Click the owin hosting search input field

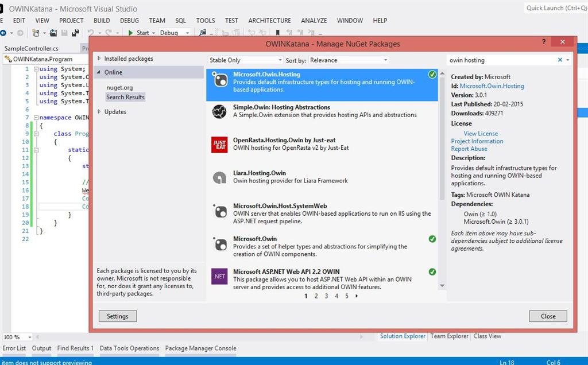click(x=502, y=60)
